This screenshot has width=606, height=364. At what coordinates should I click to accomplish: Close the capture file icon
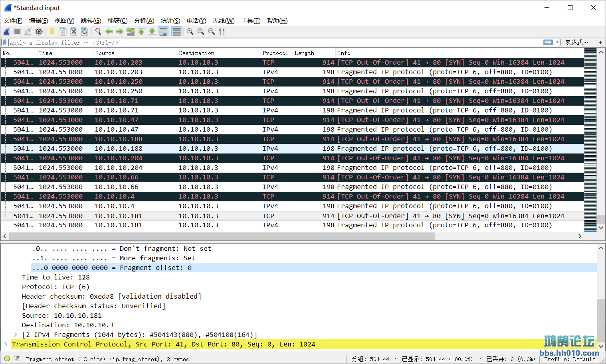(73, 31)
